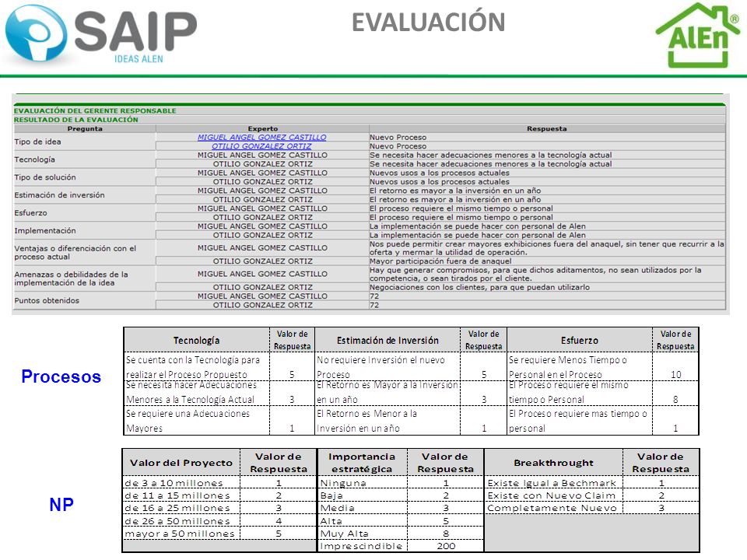Select the 'Tipo de idea' row label
Viewport: 747px width, 560px height.
[x=37, y=142]
